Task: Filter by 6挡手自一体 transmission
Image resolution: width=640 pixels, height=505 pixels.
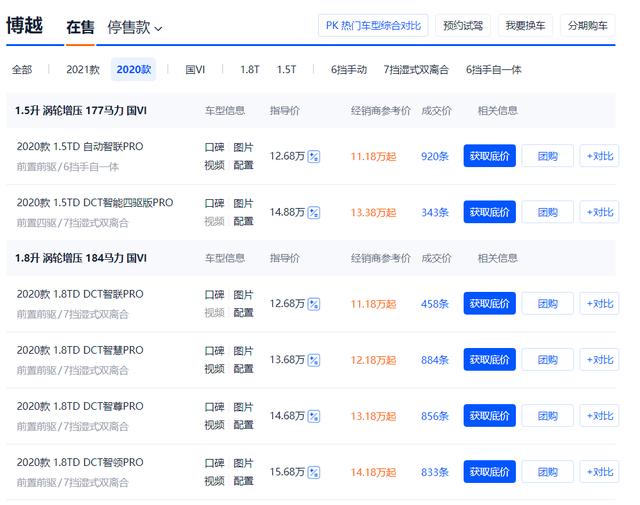Action: (x=493, y=70)
